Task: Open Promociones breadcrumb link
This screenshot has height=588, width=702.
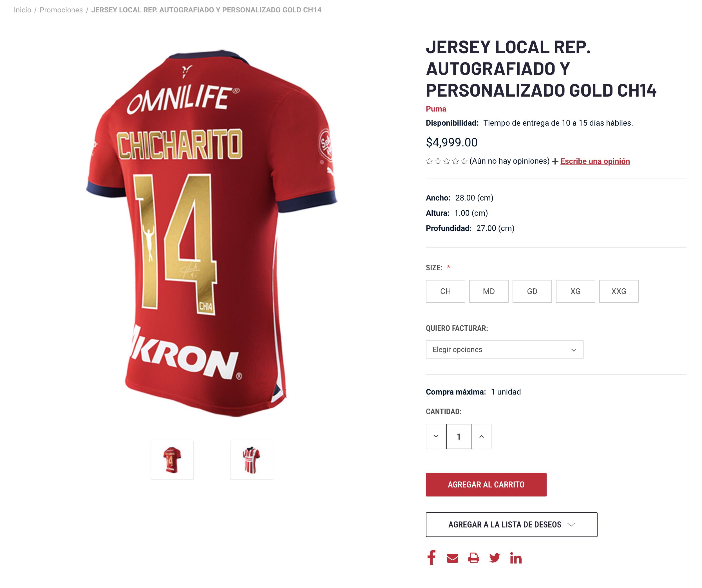Action: [61, 10]
